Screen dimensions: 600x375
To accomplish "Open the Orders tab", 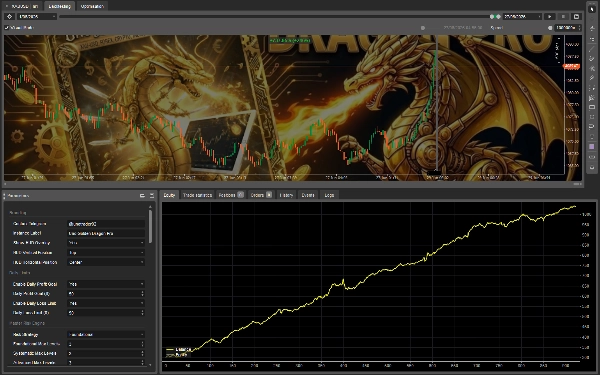I will point(261,195).
